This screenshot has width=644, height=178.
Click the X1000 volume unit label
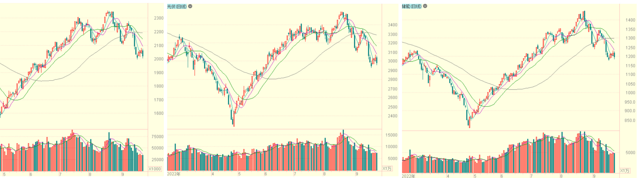tap(155, 169)
